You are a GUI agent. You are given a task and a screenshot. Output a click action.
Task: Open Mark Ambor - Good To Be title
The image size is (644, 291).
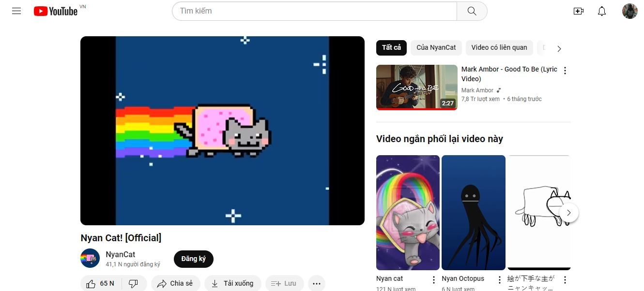pos(509,74)
